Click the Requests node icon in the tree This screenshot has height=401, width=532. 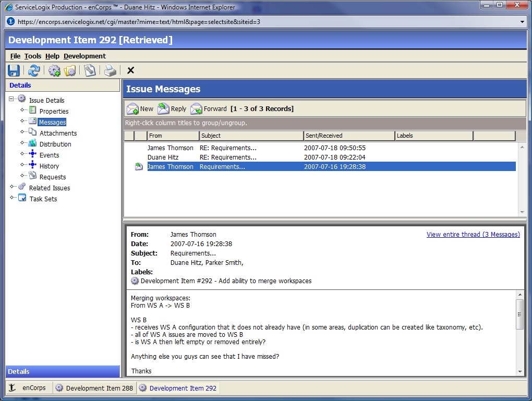click(x=32, y=175)
